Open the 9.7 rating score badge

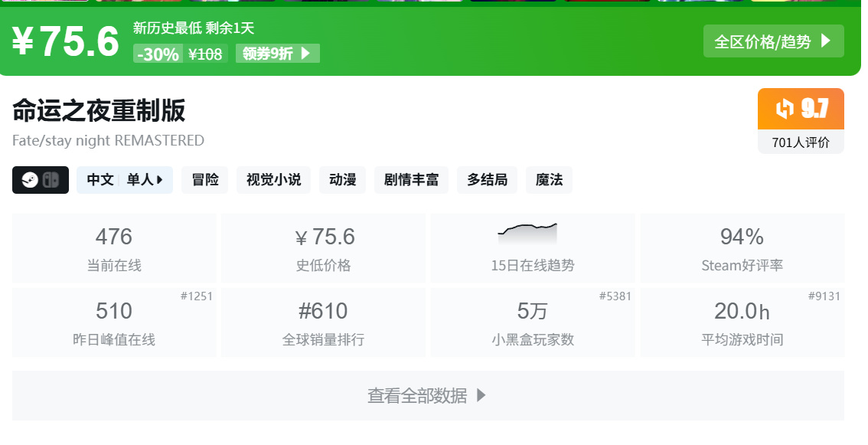point(801,109)
